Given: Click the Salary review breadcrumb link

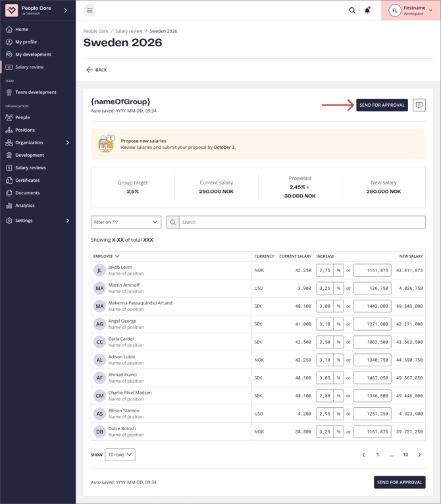Looking at the screenshot, I should (129, 31).
